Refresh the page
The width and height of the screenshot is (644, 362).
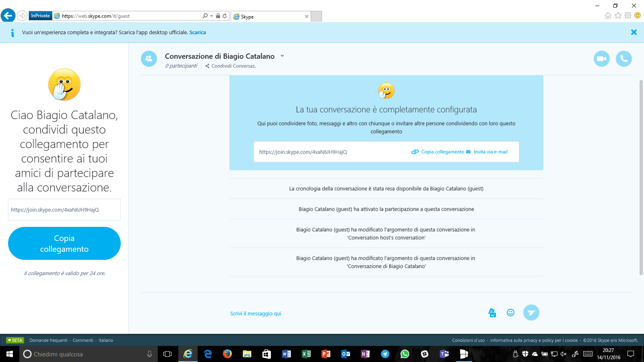click(x=225, y=16)
